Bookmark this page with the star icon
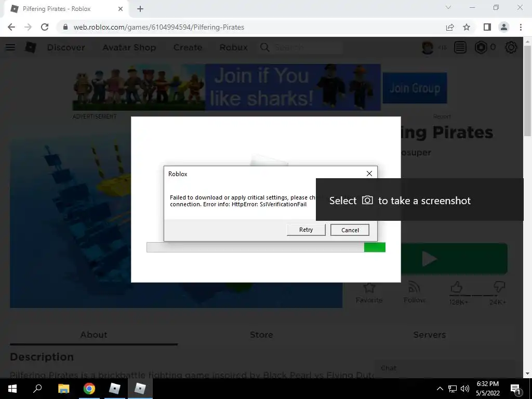 click(x=467, y=27)
